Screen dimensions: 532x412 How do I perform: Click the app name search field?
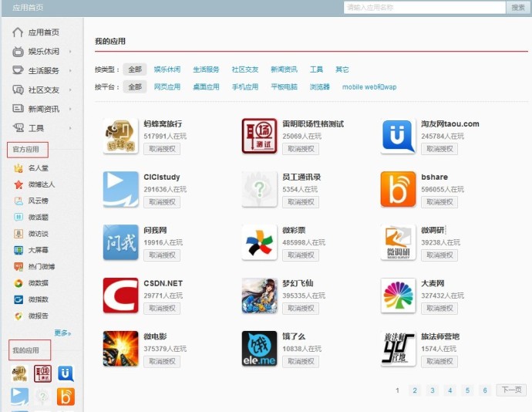point(425,8)
